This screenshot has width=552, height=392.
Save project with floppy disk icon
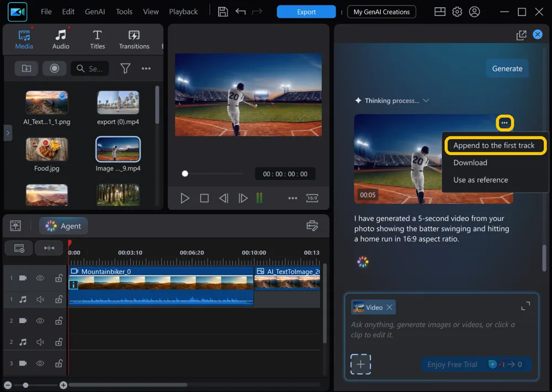click(x=223, y=12)
